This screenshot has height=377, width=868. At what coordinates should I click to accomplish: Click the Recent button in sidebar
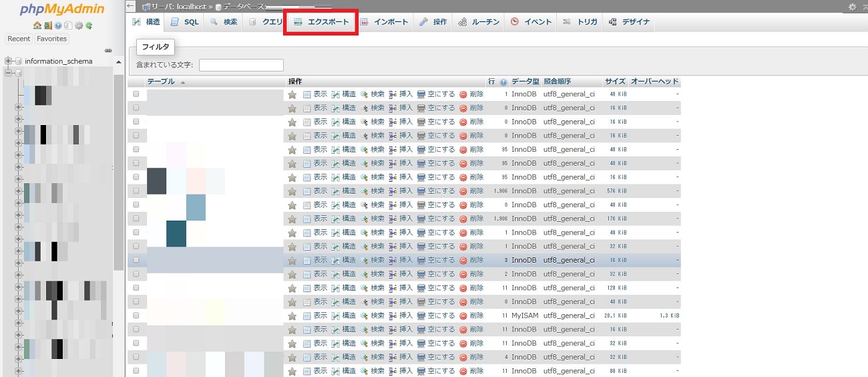(x=19, y=39)
